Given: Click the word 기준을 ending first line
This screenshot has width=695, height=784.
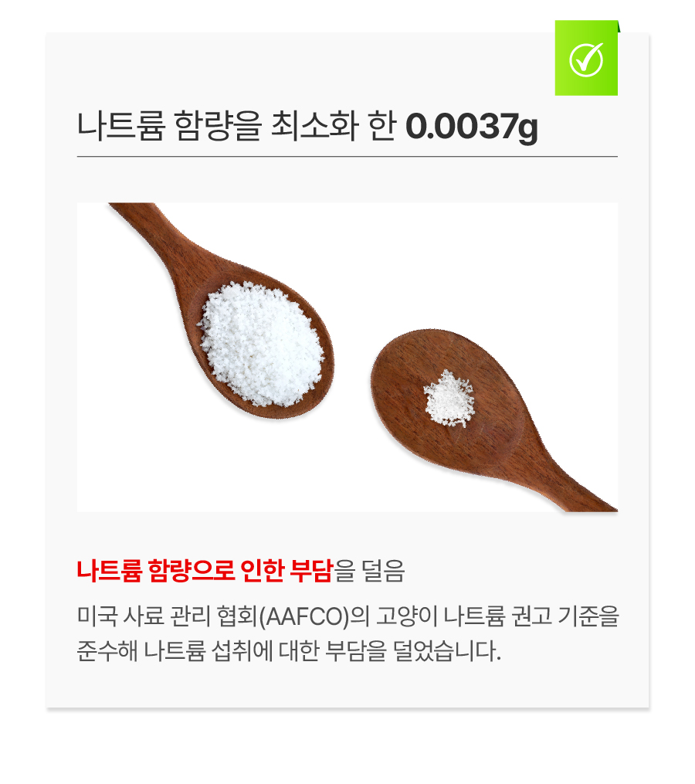Looking at the screenshot, I should tap(588, 616).
